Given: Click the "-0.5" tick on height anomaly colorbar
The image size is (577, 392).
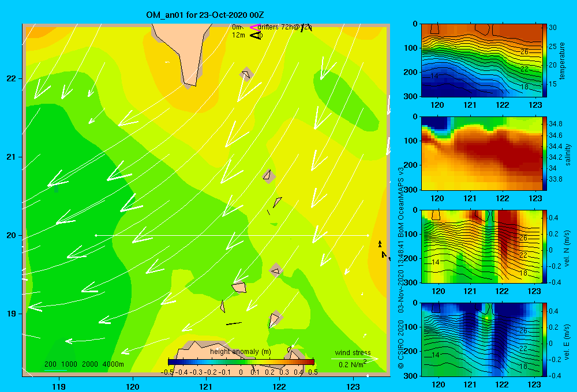Looking at the screenshot, I should tap(167, 372).
